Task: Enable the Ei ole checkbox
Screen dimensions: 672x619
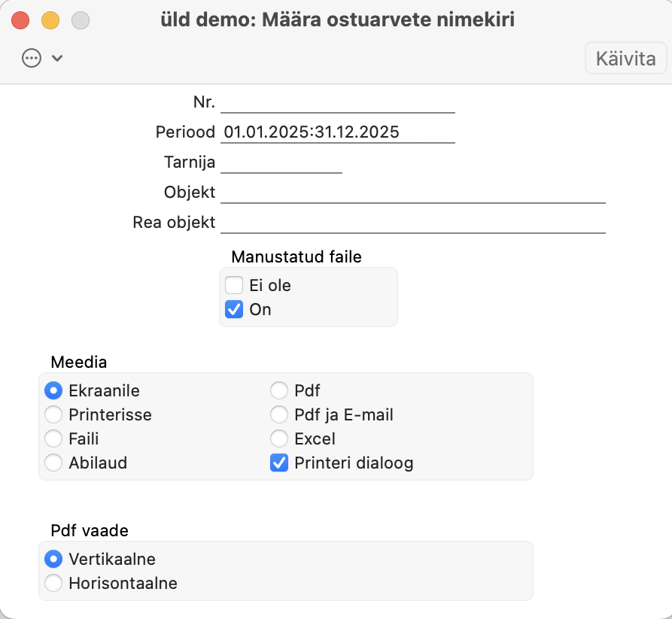Action: (234, 285)
